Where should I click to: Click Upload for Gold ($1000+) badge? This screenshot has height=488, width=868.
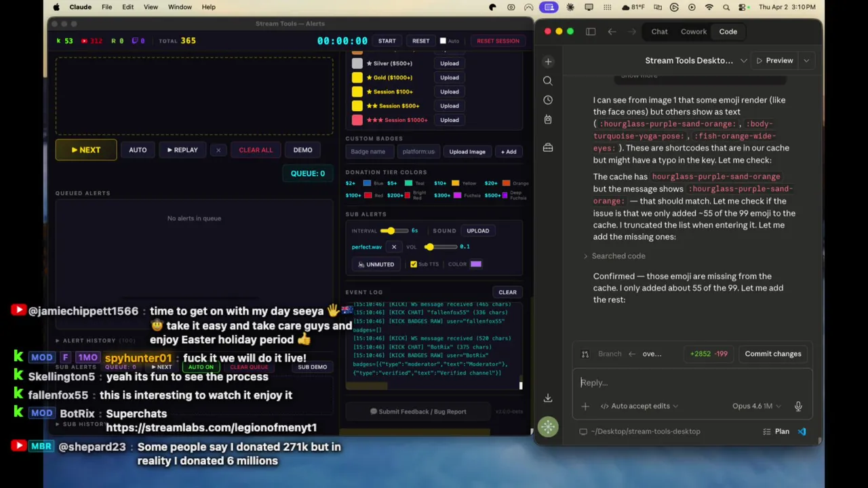tap(449, 77)
